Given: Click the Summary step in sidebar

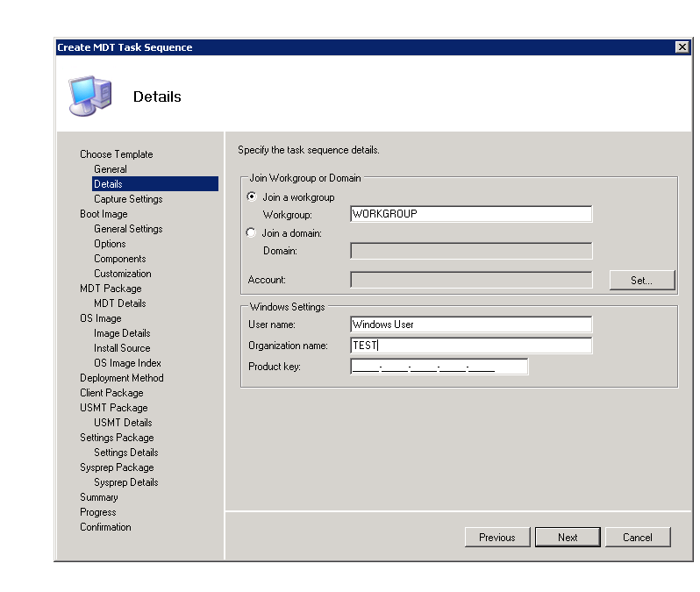Looking at the screenshot, I should [98, 497].
